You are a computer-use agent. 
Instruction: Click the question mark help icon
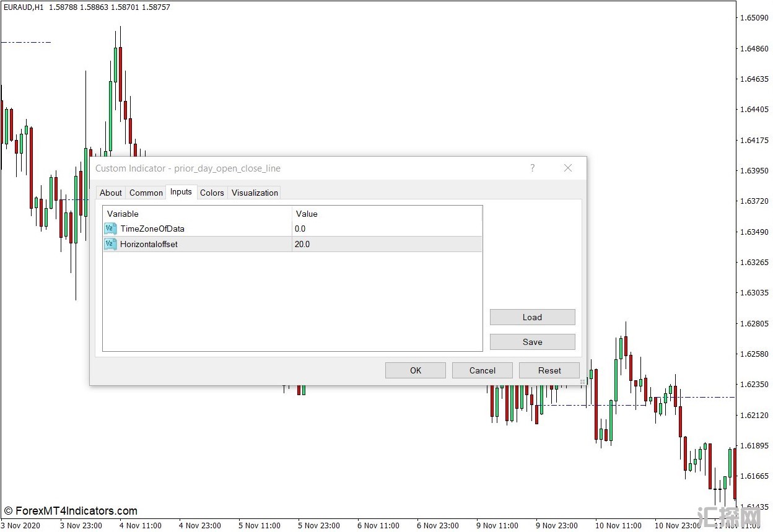[532, 168]
